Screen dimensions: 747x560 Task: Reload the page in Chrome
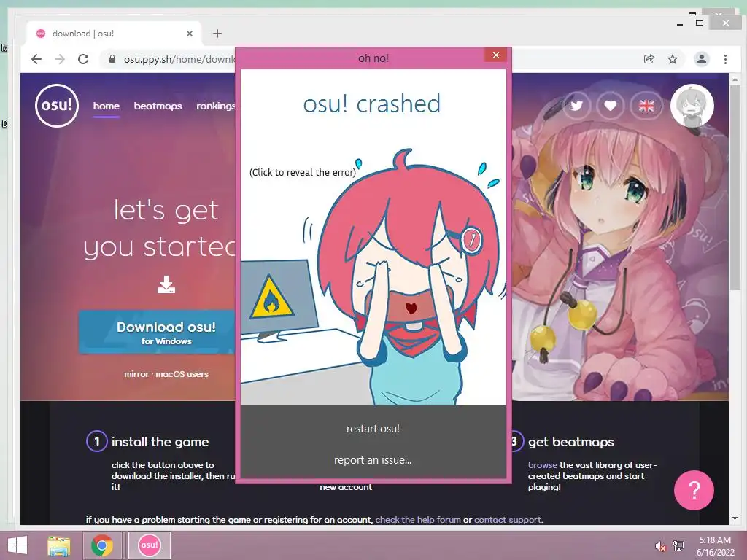(x=83, y=59)
